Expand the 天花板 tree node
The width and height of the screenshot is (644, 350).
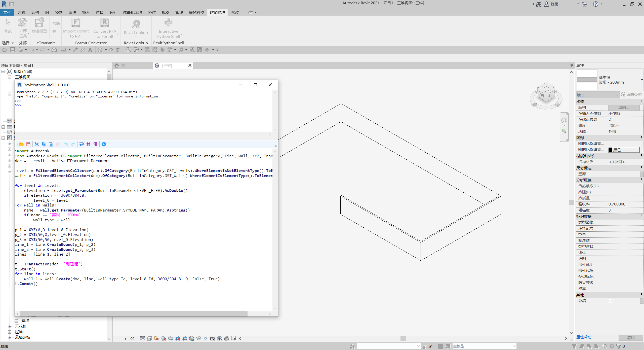click(x=10, y=326)
